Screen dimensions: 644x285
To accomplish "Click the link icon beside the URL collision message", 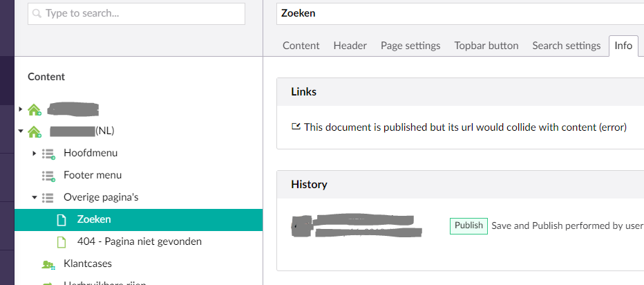I will [x=296, y=127].
